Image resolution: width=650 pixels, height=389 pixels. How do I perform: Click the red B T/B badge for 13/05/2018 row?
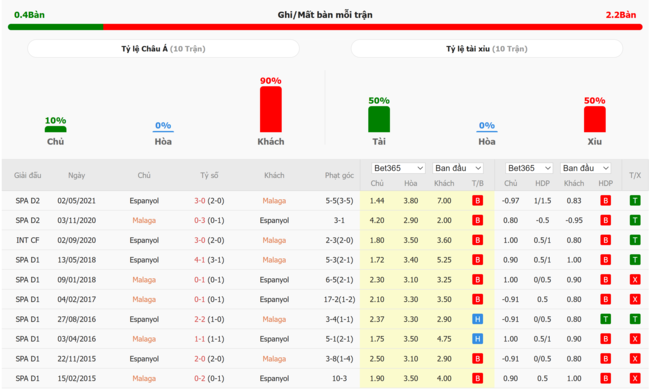pyautogui.click(x=477, y=260)
